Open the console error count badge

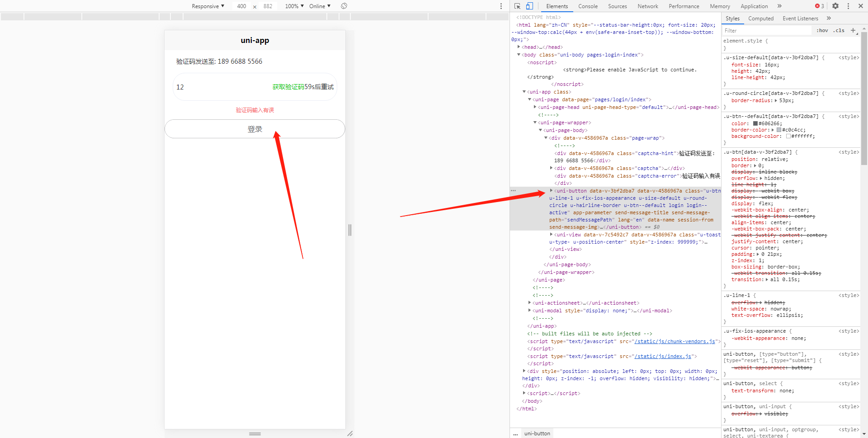818,6
